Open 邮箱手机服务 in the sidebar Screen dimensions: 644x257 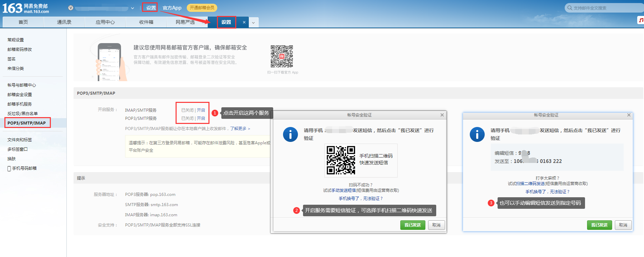click(x=20, y=104)
